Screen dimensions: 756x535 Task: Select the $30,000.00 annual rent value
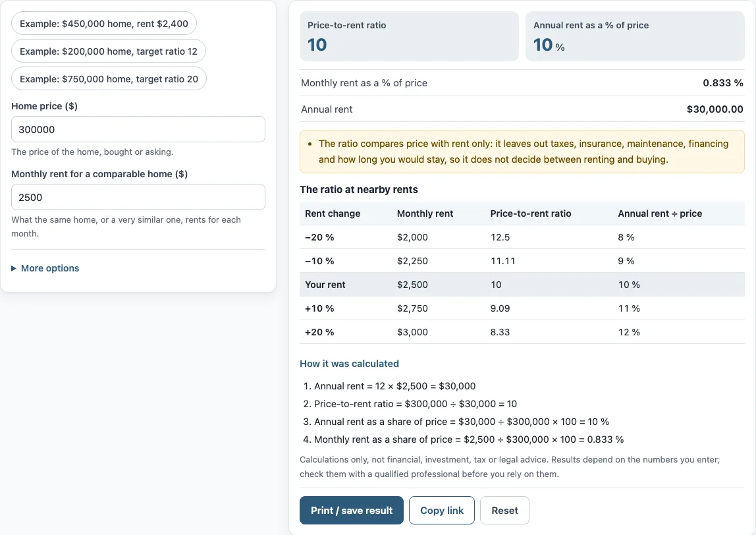point(715,109)
